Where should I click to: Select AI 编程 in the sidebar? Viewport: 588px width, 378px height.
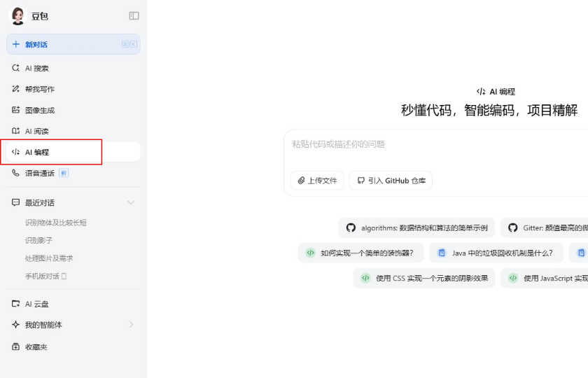coord(37,152)
